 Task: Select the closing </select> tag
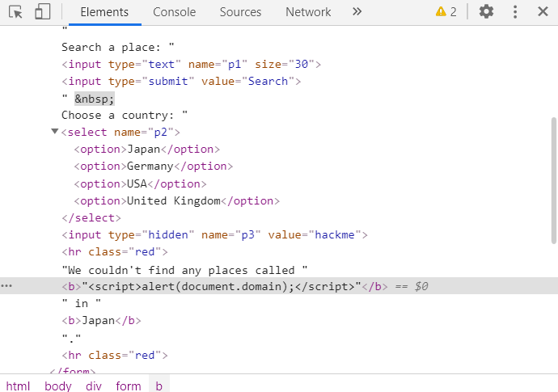[91, 218]
